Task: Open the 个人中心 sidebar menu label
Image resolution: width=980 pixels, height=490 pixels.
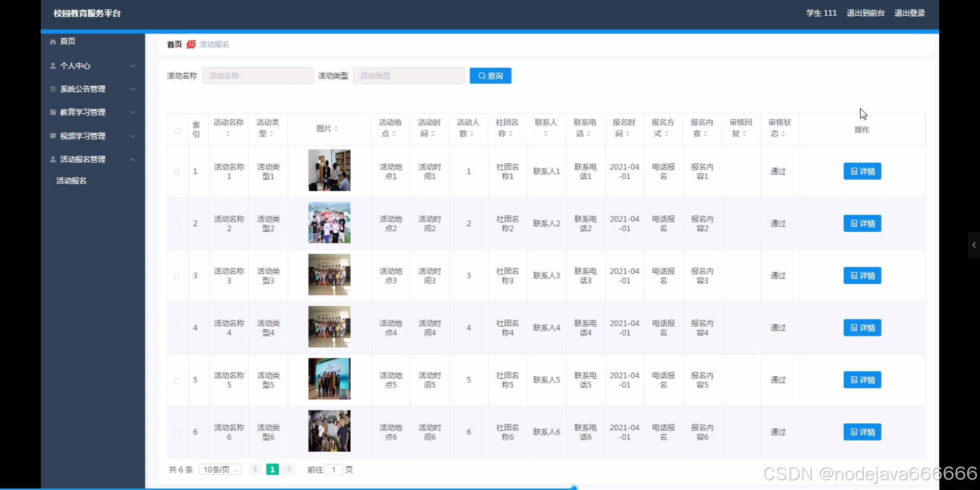Action: pos(75,66)
